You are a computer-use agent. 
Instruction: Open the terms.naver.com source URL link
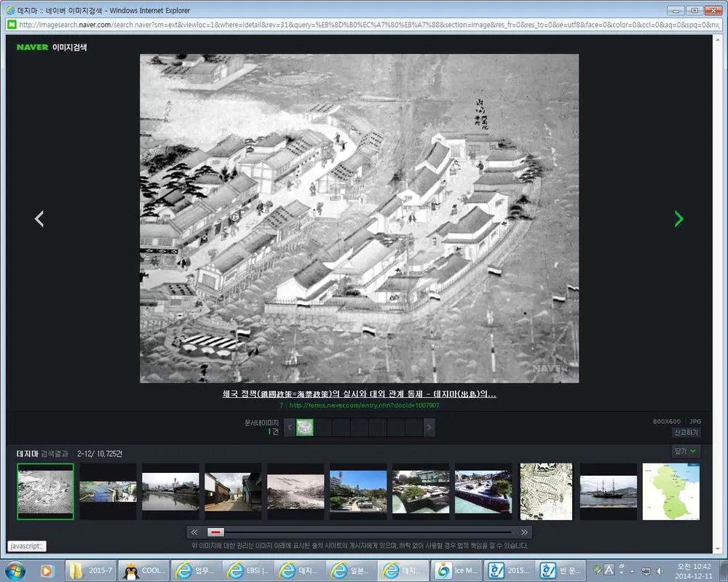click(364, 405)
